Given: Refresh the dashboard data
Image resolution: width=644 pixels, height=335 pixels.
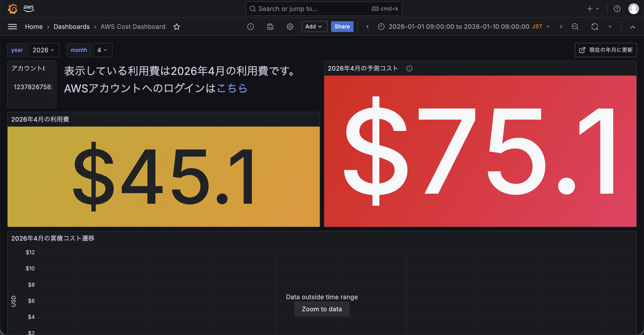Looking at the screenshot, I should (595, 26).
